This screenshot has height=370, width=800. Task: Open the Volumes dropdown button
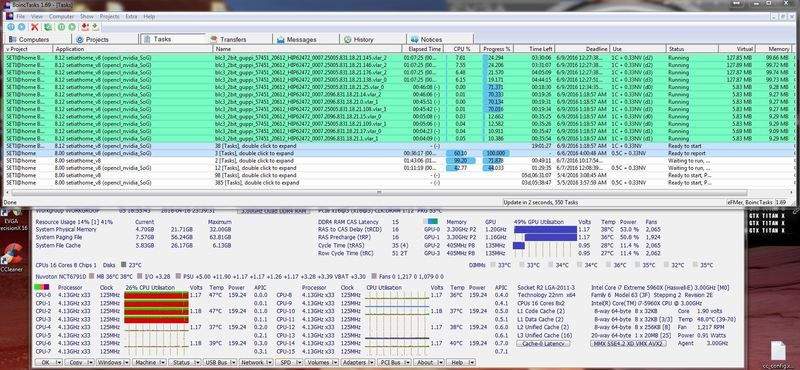click(322, 362)
